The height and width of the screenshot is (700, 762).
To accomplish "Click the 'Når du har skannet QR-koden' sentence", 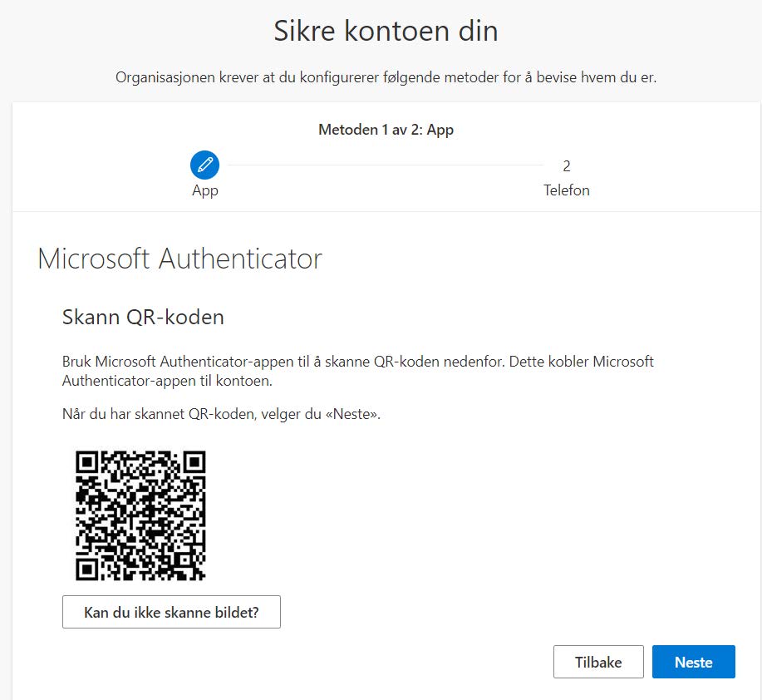I will click(221, 414).
